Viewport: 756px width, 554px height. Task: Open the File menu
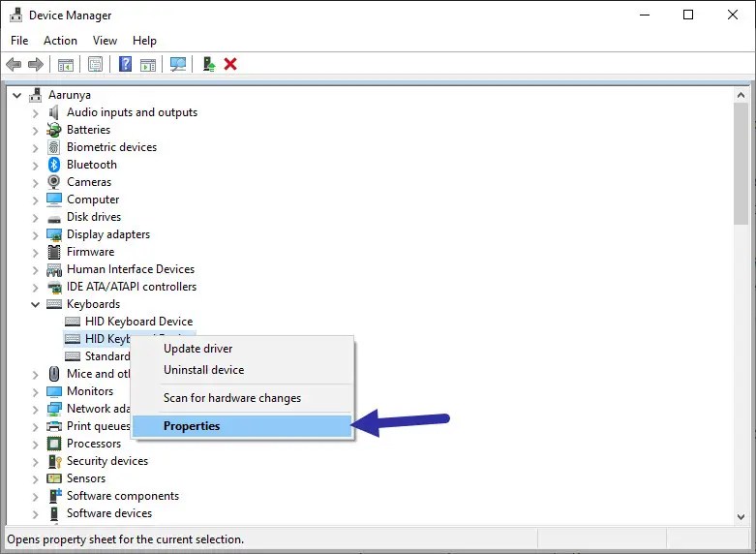(19, 41)
